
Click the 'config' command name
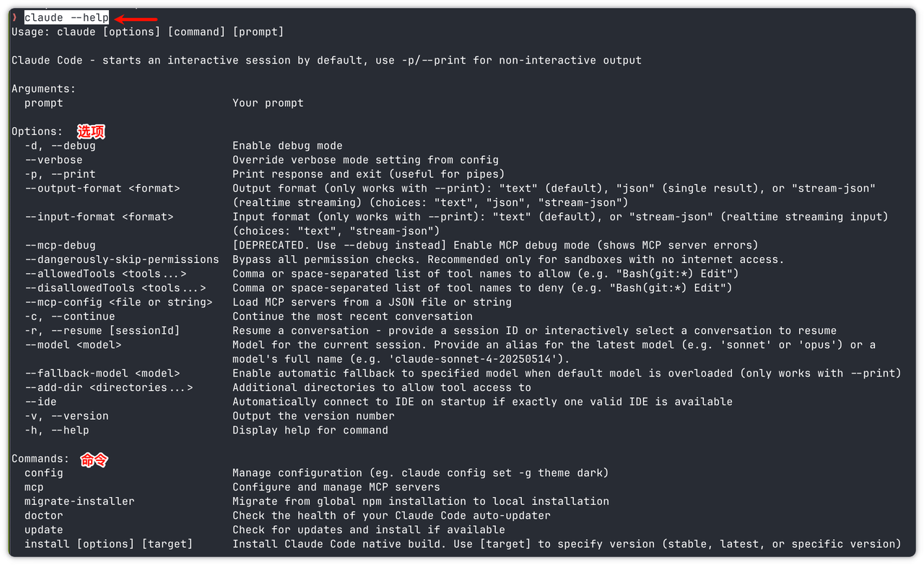click(x=43, y=473)
